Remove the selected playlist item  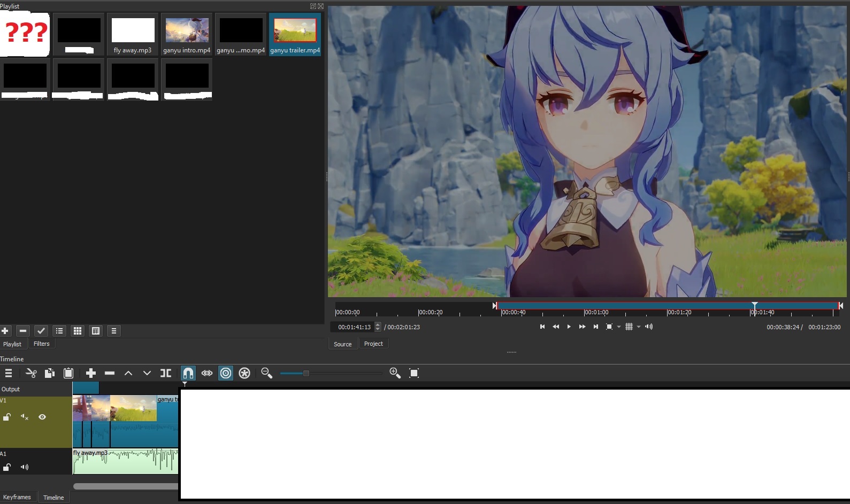[23, 331]
